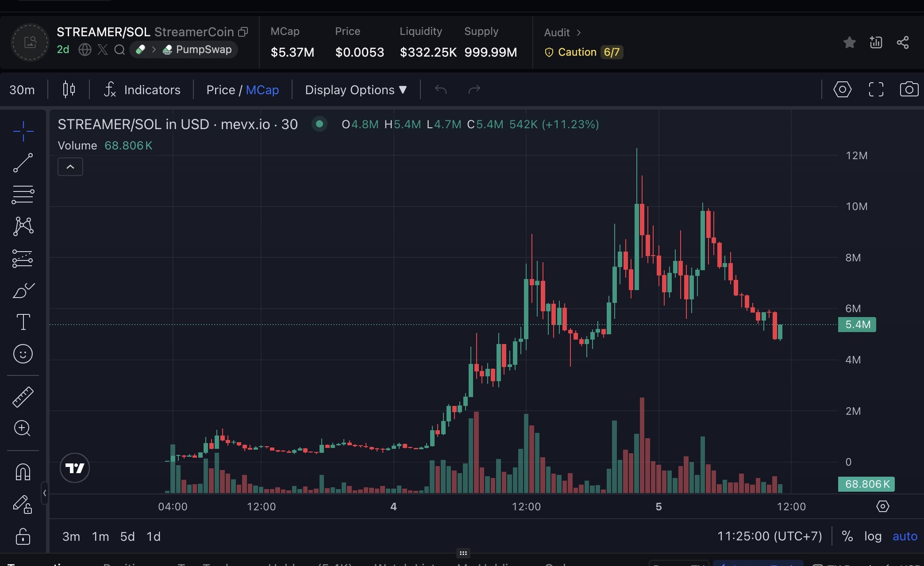Collapse the indicator legend arrow
The image size is (924, 566).
(70, 167)
